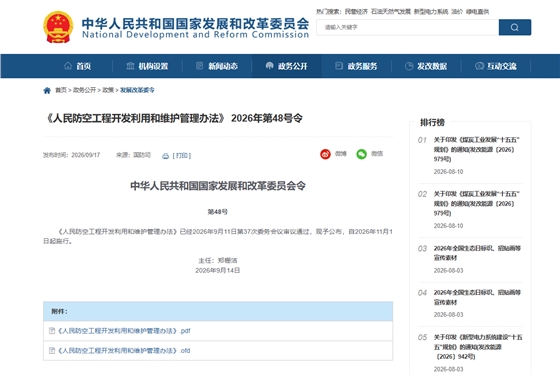Viewport: 560px width, 376px height.
Task: Click the document icon in 新闻动态 tab
Action: (x=200, y=66)
